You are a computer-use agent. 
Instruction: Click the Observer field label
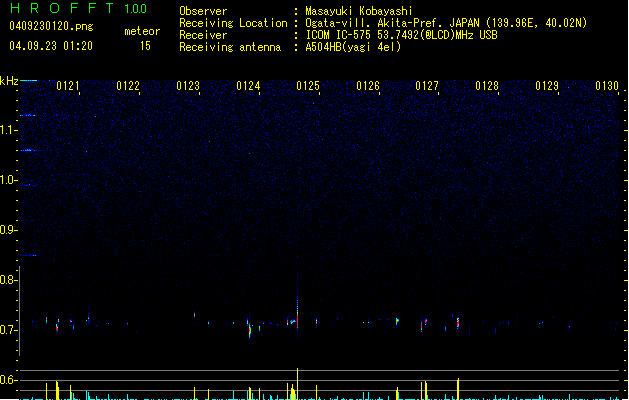203,11
